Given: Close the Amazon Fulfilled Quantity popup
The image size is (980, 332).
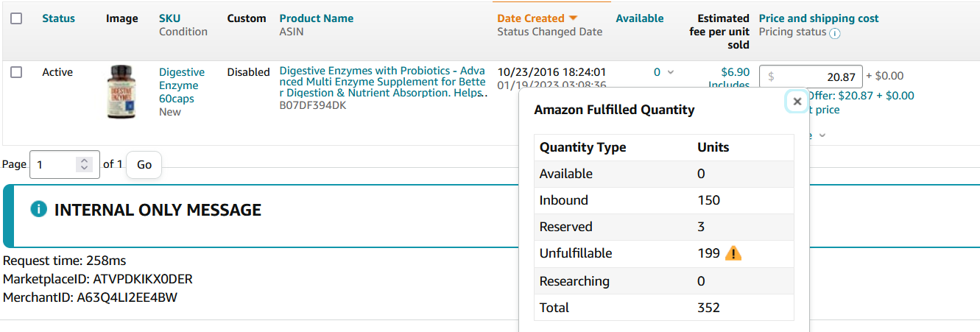Looking at the screenshot, I should pyautogui.click(x=797, y=102).
